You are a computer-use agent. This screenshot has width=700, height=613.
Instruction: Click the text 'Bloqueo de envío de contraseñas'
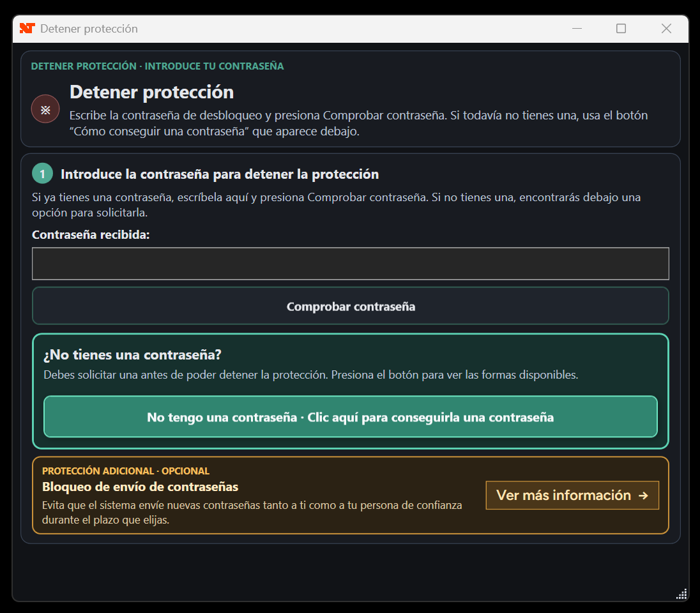point(140,487)
